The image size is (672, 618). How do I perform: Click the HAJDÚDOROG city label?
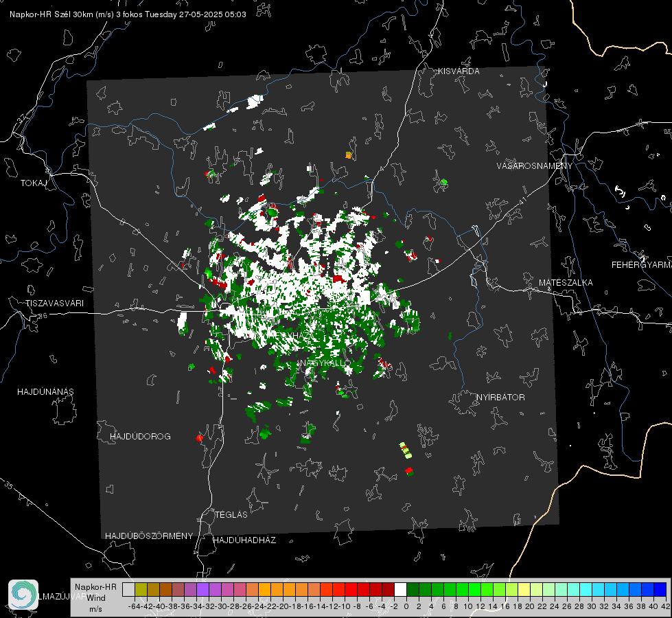(x=140, y=437)
